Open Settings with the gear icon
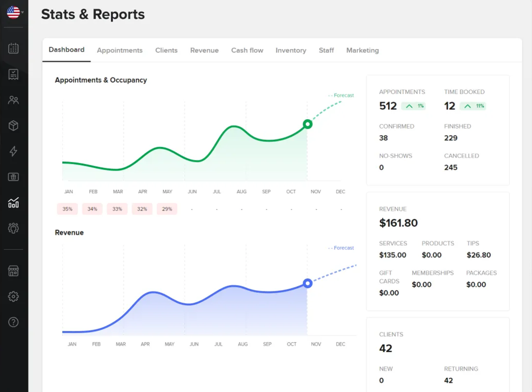 coord(13,296)
